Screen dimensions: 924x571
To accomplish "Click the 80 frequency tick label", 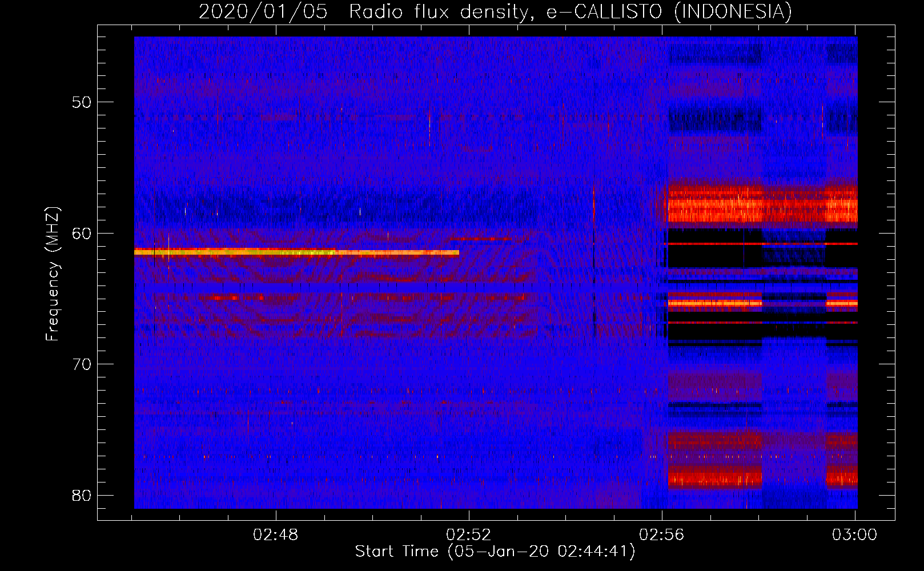I will [82, 495].
